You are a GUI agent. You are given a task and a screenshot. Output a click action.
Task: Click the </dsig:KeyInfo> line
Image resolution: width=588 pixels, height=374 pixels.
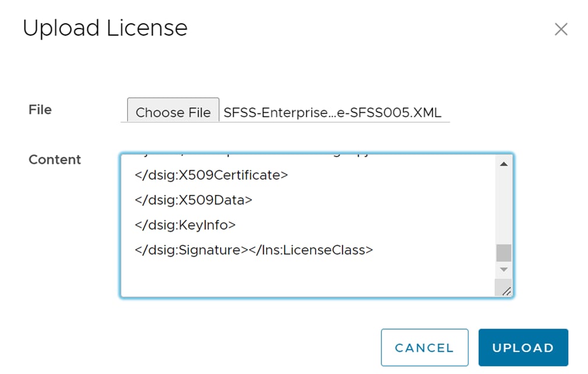[x=185, y=225]
